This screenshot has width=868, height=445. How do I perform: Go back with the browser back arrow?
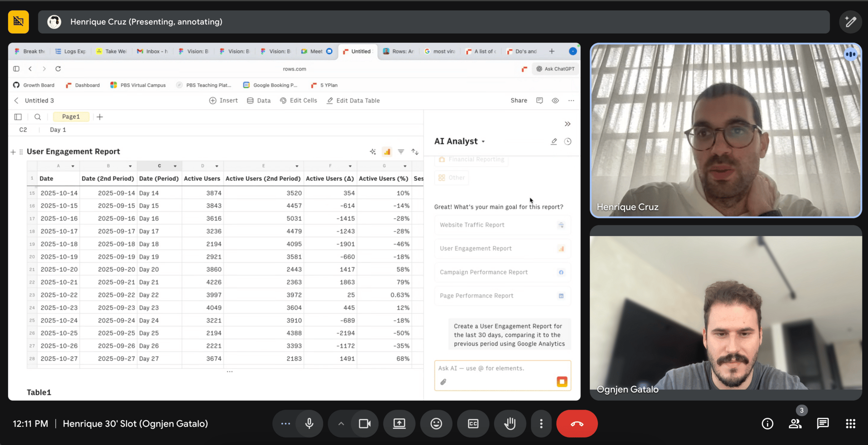(30, 69)
